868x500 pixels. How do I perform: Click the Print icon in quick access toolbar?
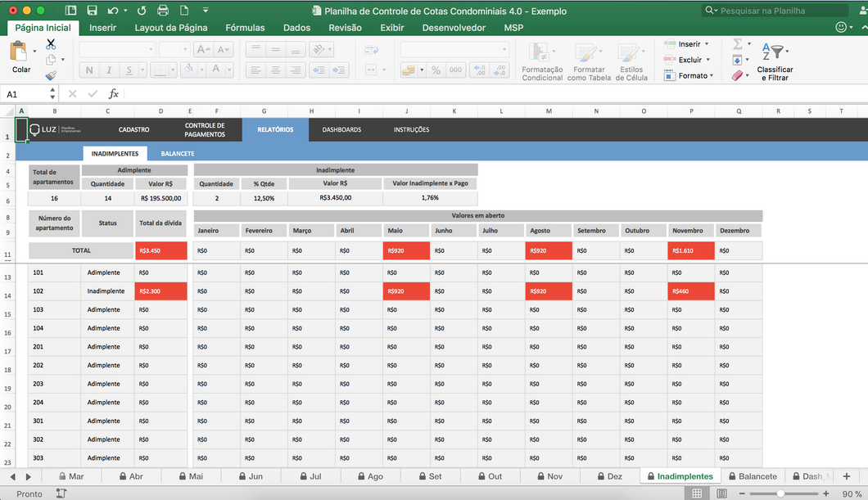(163, 11)
